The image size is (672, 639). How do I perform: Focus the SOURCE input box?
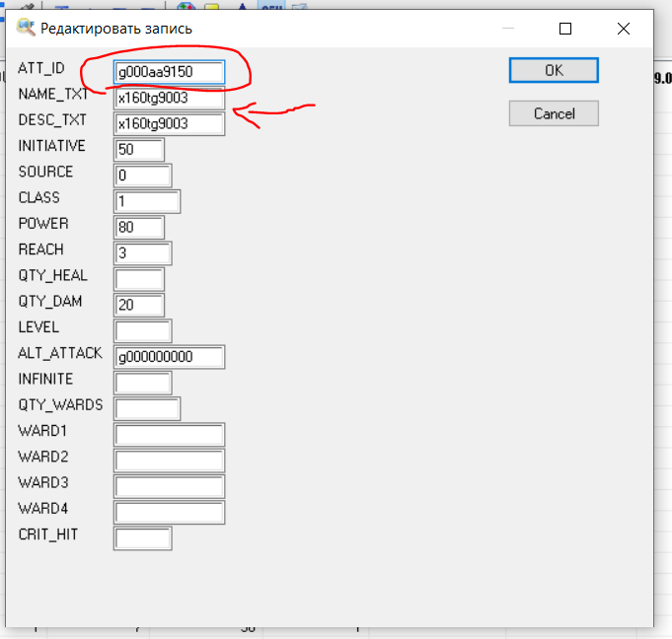pos(143,176)
